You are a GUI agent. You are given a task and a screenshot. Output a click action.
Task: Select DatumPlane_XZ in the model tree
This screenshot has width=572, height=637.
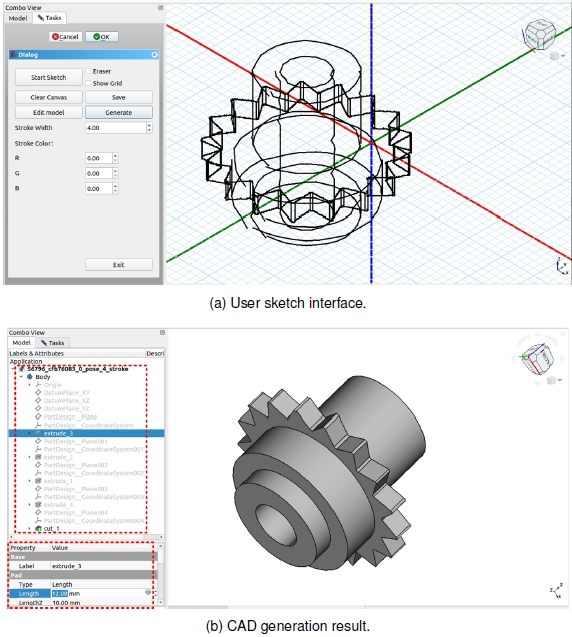click(62, 401)
